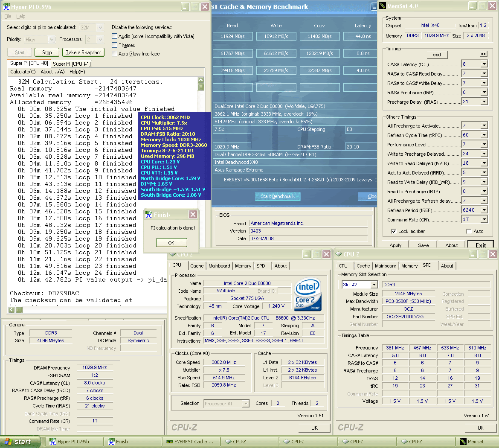Open the Cache tab in CPU-Z CPU window
The height and width of the screenshot is (448, 499).
tap(197, 266)
